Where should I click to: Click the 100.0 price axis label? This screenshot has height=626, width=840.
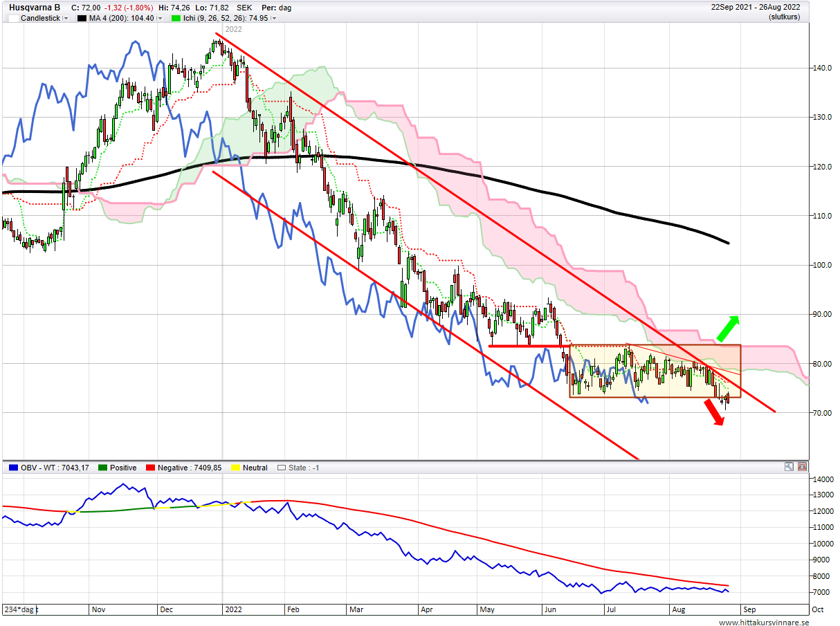[x=822, y=265]
